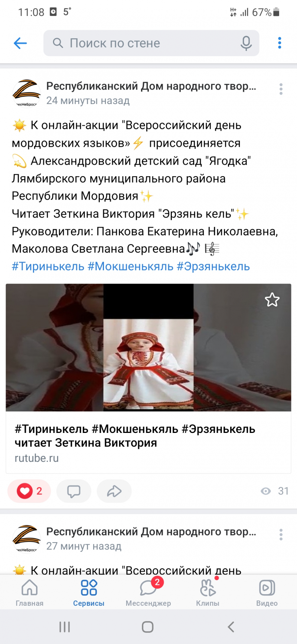The image size is (297, 644).
Task: Open the Видео tab icon
Action: [267, 588]
